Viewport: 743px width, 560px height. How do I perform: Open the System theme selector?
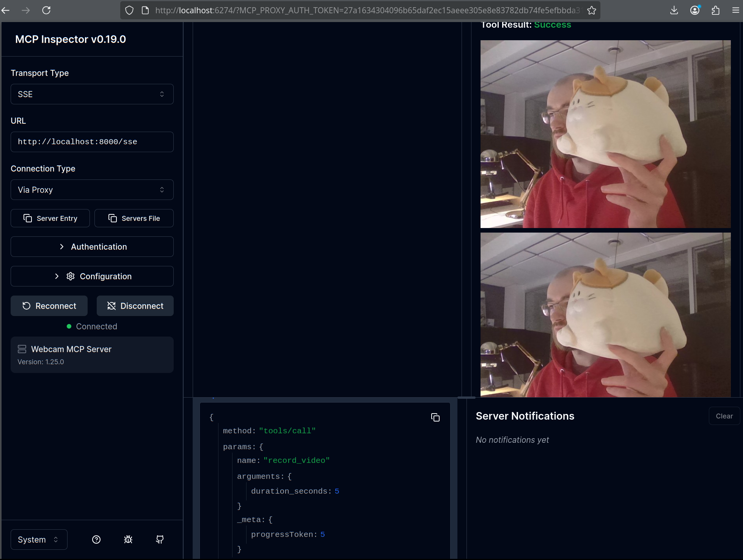[x=38, y=539]
